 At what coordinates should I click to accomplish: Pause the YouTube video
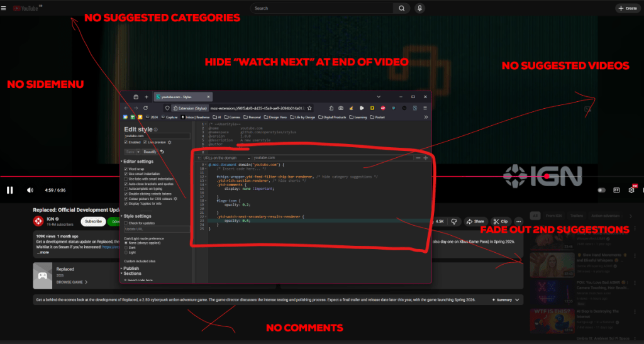[10, 190]
